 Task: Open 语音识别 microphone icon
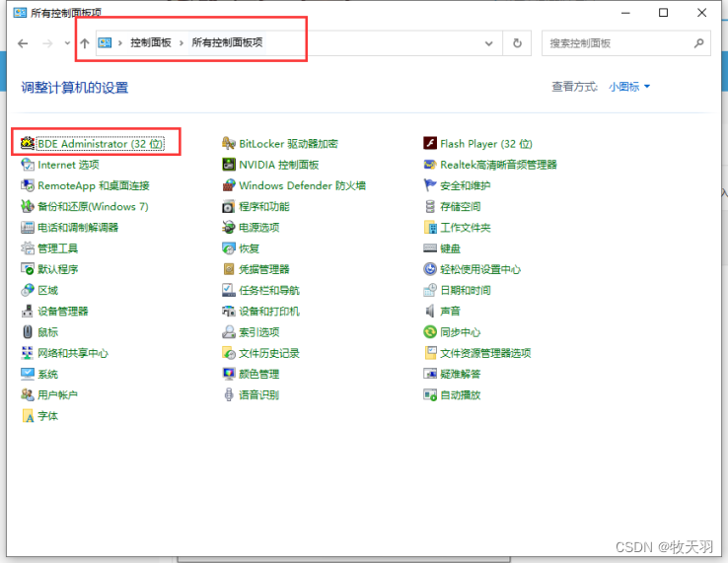(229, 394)
